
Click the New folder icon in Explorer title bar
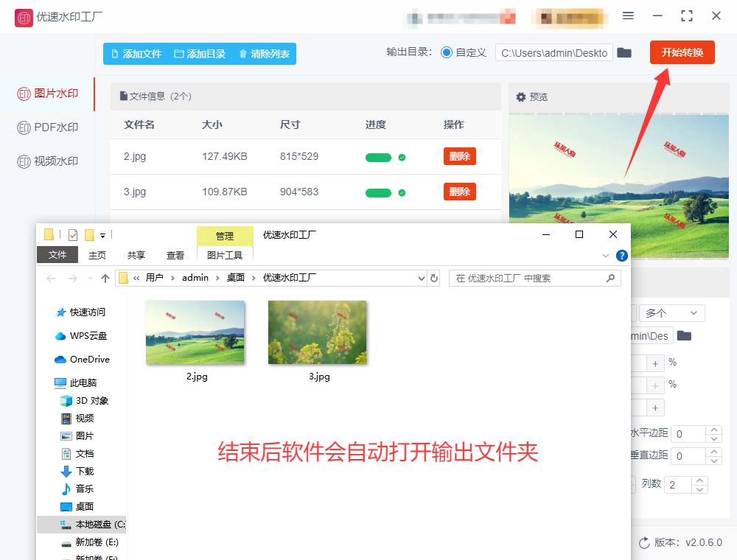(89, 234)
